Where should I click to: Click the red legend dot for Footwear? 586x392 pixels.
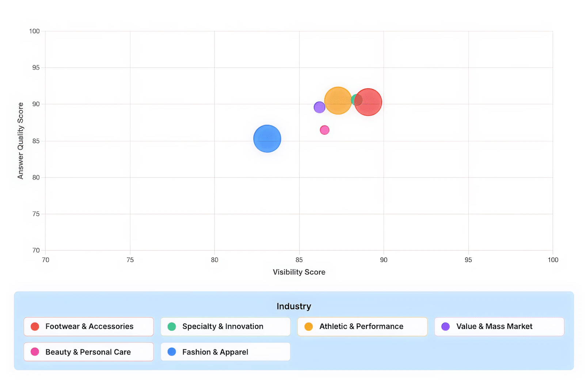35,326
